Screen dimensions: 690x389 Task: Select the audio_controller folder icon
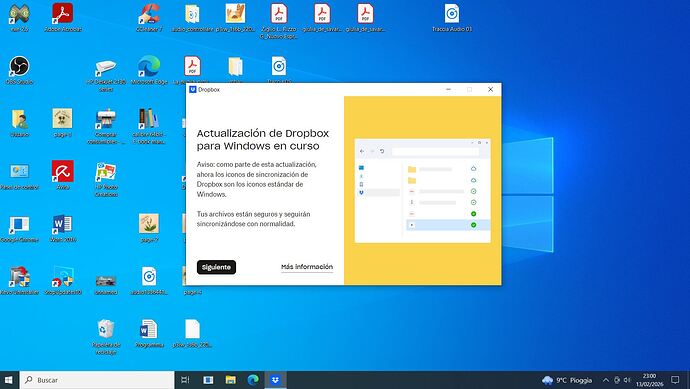192,18
